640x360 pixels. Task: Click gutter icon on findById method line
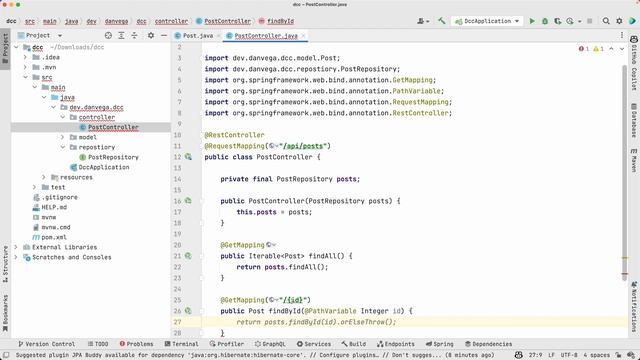tap(188, 311)
